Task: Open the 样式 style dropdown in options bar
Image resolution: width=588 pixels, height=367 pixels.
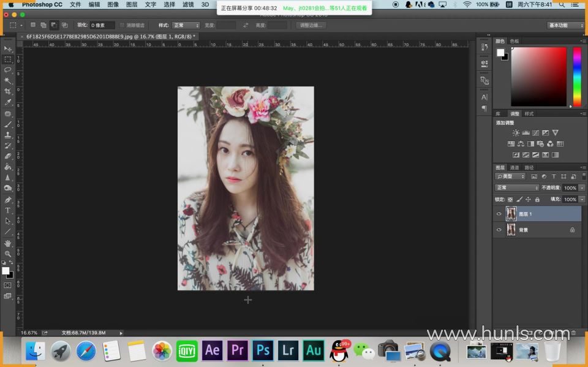Action: 186,25
